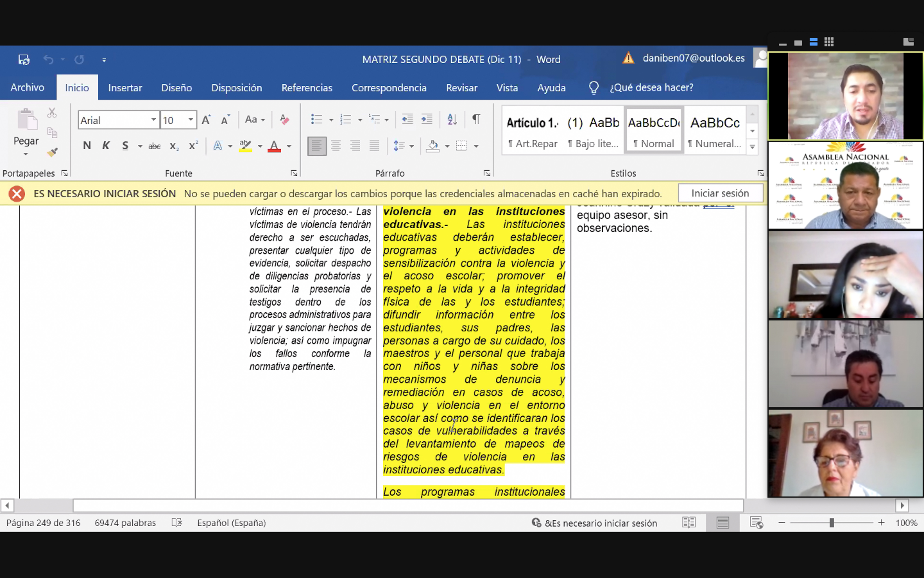This screenshot has width=924, height=578.
Task: Open Párrafo dialog launcher
Action: point(487,173)
